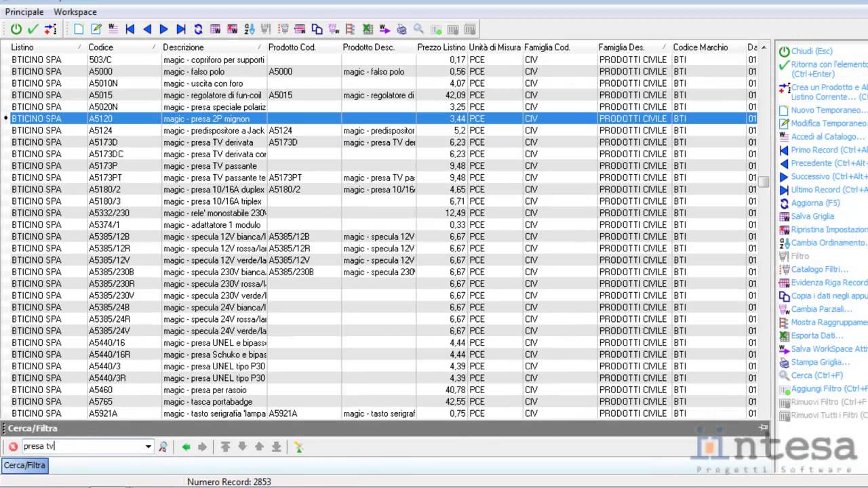Click the filter funnel icon in Cerca/Filtra bar
Screen dimensions: 868x488
click(298, 447)
